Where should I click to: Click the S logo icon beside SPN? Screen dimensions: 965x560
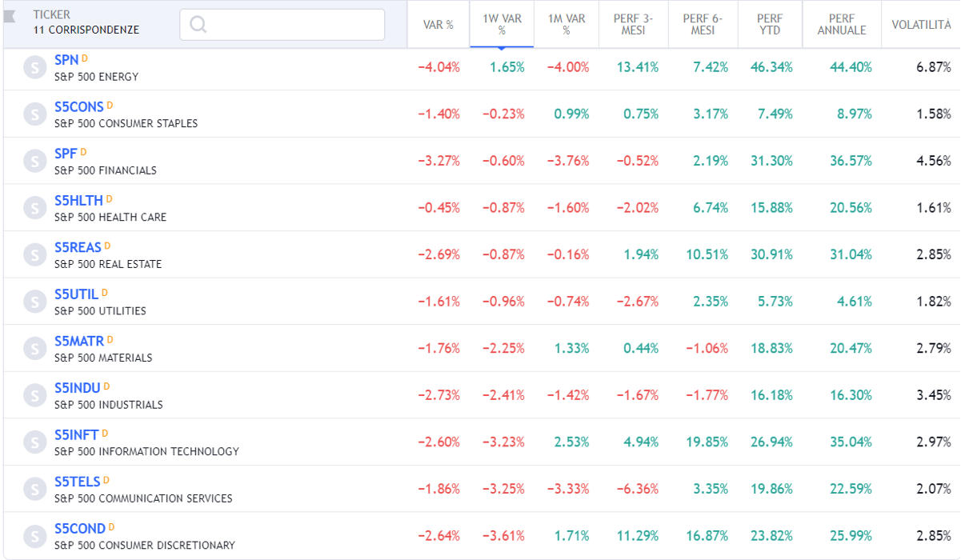point(34,68)
